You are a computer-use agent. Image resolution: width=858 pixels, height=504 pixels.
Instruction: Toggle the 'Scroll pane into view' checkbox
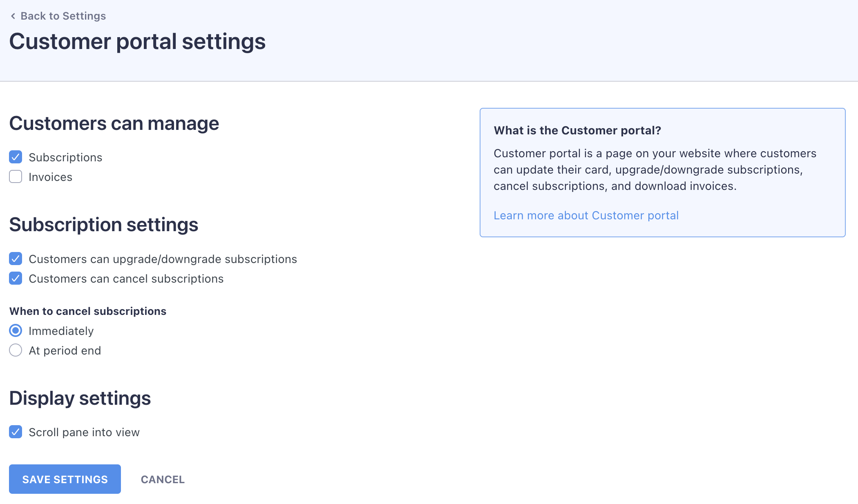[16, 432]
